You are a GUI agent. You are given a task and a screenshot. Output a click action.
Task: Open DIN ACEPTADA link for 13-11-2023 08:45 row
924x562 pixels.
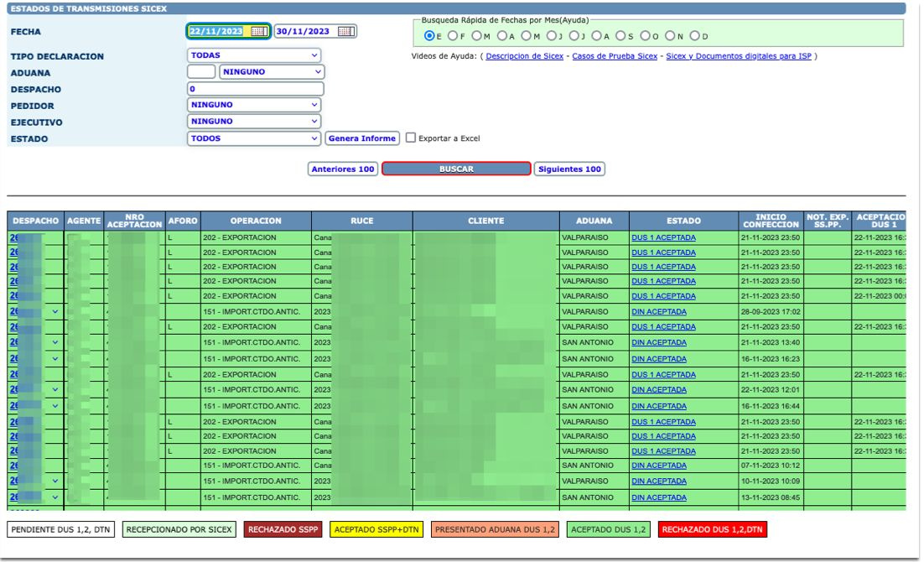point(659,497)
